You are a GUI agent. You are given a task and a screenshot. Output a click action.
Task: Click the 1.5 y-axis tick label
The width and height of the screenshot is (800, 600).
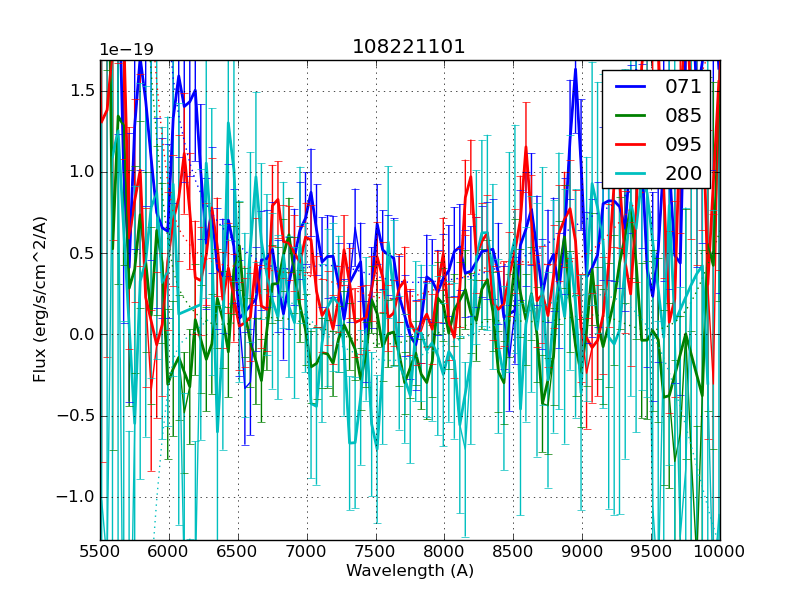(80, 90)
